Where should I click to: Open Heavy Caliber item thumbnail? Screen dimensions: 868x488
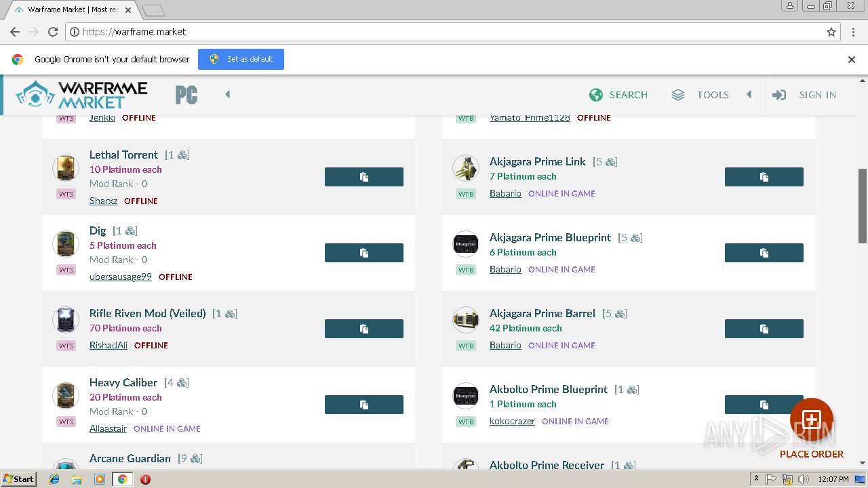[x=66, y=396]
